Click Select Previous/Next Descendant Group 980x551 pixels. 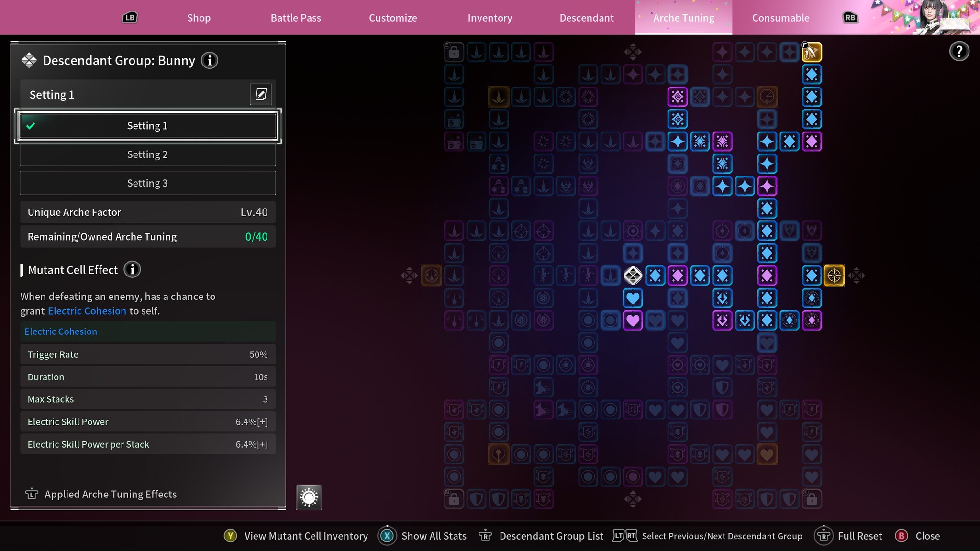tap(708, 536)
